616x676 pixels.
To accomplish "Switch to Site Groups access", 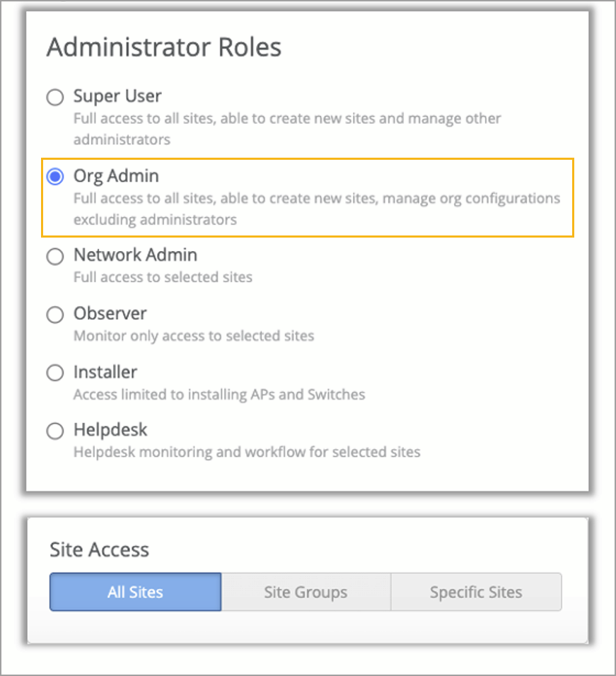I will pyautogui.click(x=306, y=592).
